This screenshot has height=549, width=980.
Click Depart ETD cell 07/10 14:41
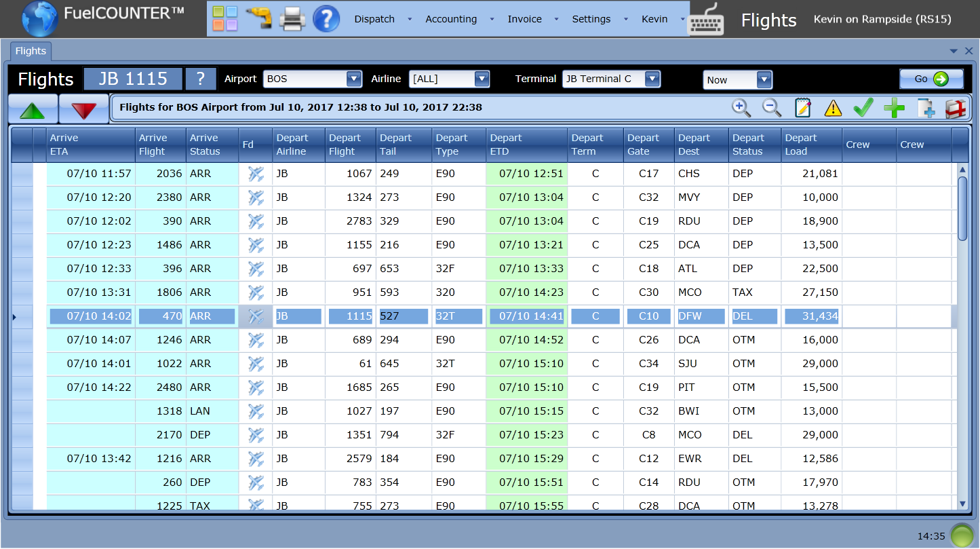(527, 316)
